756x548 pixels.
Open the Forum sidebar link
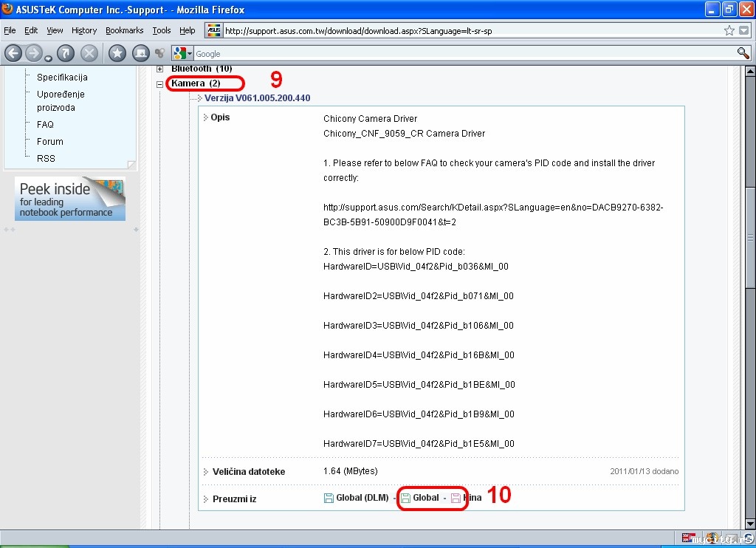pos(50,141)
